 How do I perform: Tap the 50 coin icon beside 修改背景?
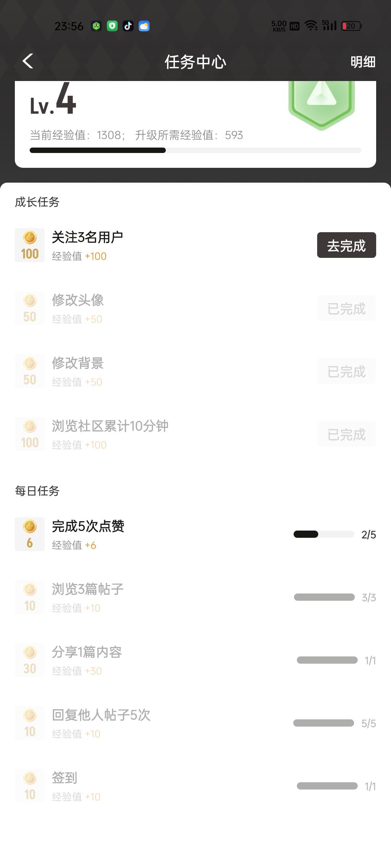point(30,371)
